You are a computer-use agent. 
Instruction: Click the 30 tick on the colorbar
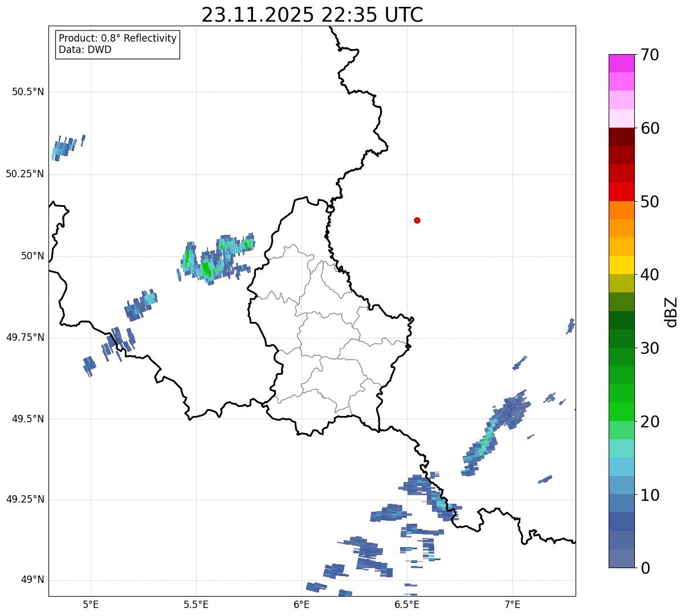click(649, 348)
